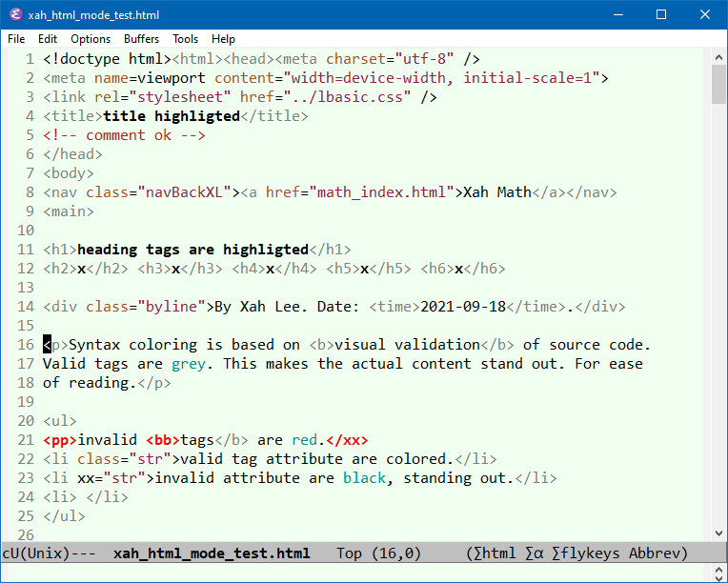Click the xx="str" invalid attribute
The image size is (728, 583).
click(x=111, y=477)
